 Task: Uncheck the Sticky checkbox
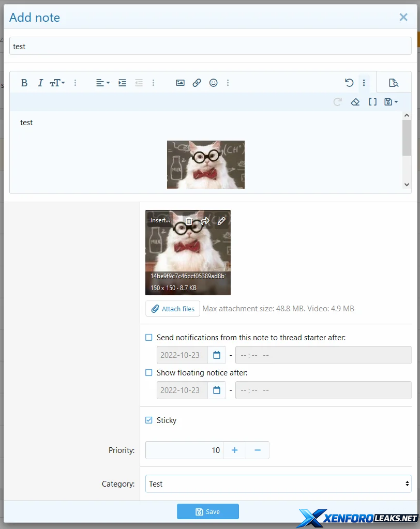click(x=149, y=420)
